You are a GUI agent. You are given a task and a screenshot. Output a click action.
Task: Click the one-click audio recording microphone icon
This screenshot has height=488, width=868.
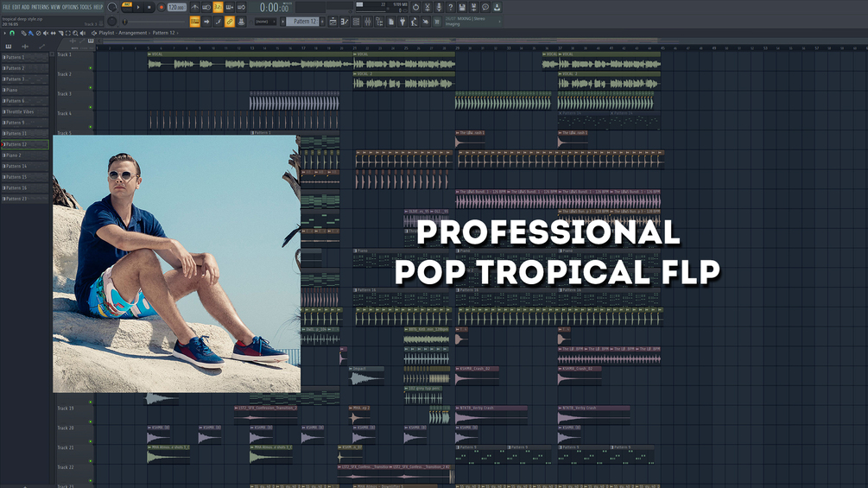coord(439,7)
